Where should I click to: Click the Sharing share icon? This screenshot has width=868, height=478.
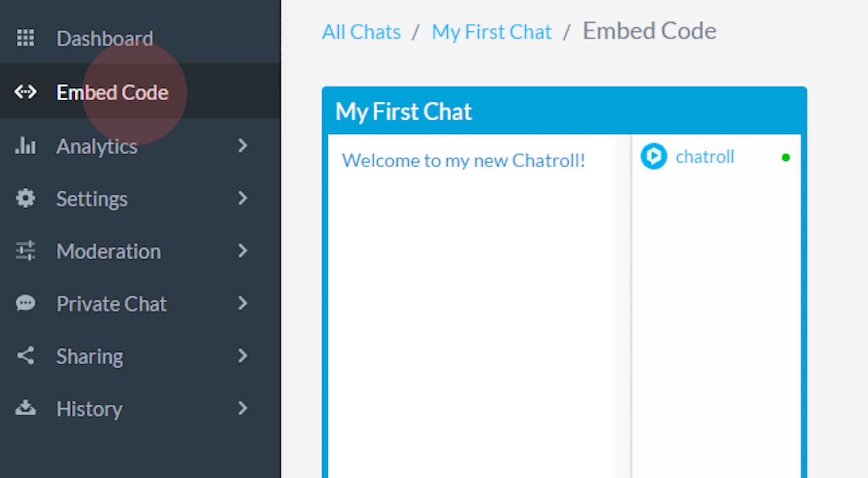25,356
